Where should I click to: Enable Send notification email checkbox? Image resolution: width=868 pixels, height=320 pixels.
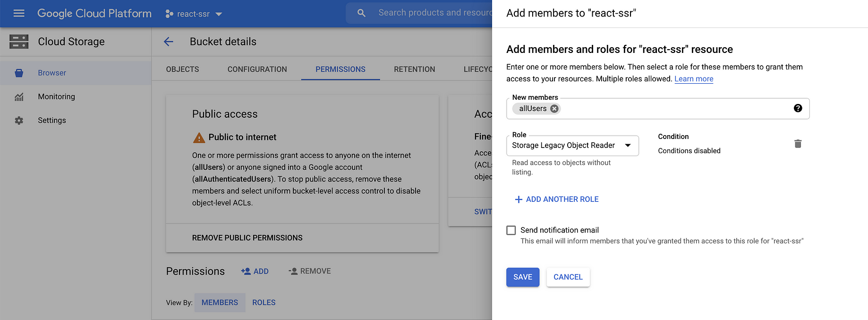tap(511, 230)
